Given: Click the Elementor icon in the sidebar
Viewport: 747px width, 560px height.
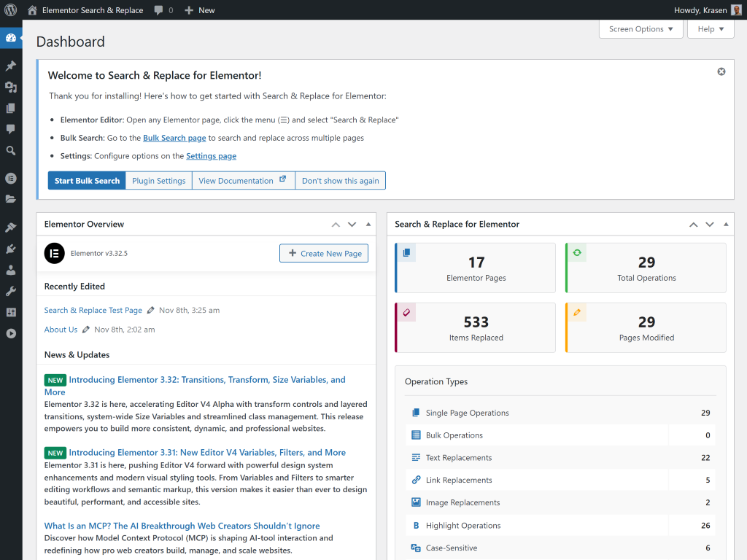Looking at the screenshot, I should 11,178.
